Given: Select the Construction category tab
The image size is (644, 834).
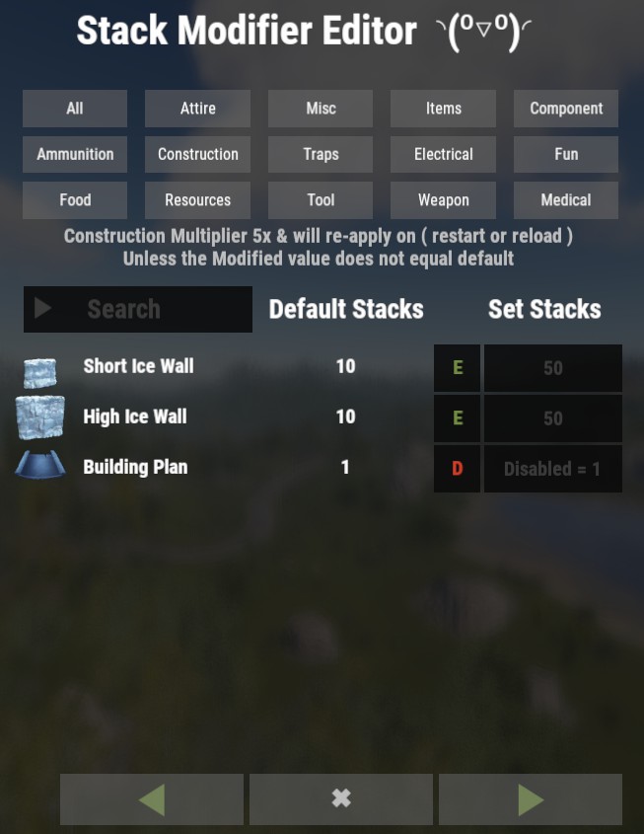Looking at the screenshot, I should pyautogui.click(x=197, y=154).
